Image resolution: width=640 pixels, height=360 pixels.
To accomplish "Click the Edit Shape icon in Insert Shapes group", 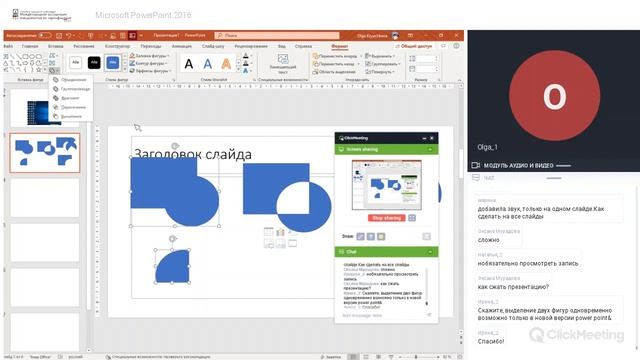I will [x=53, y=56].
